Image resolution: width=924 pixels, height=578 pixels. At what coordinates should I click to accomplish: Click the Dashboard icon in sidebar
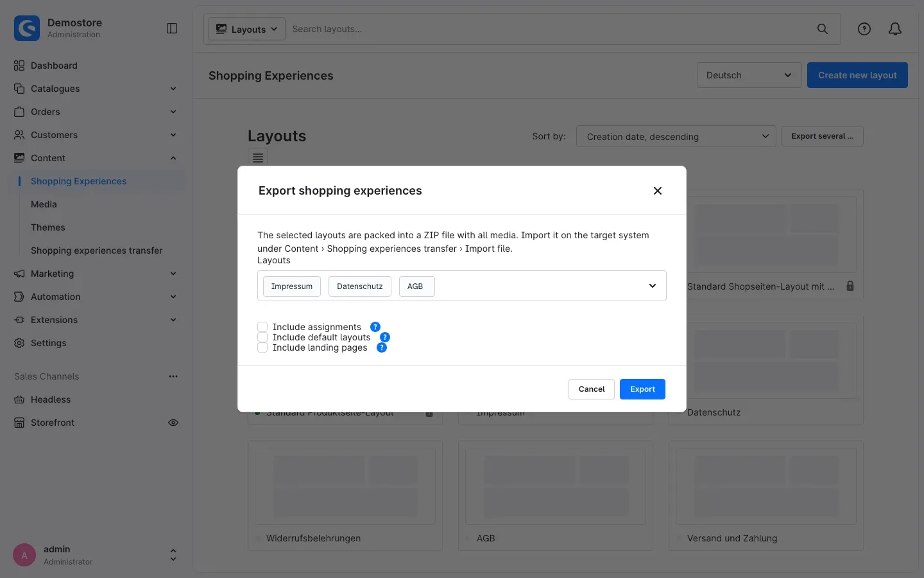click(x=19, y=66)
